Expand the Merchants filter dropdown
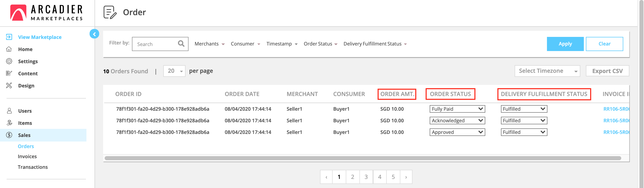 (209, 44)
